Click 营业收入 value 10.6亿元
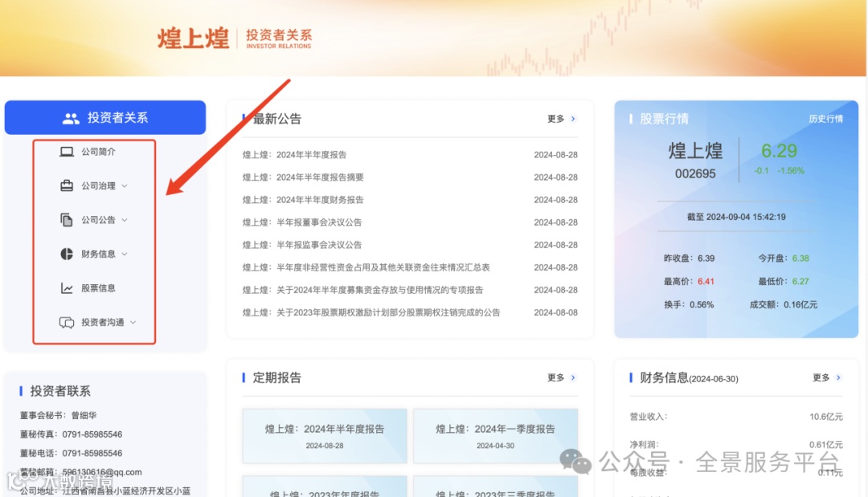868x497 pixels. coord(826,417)
